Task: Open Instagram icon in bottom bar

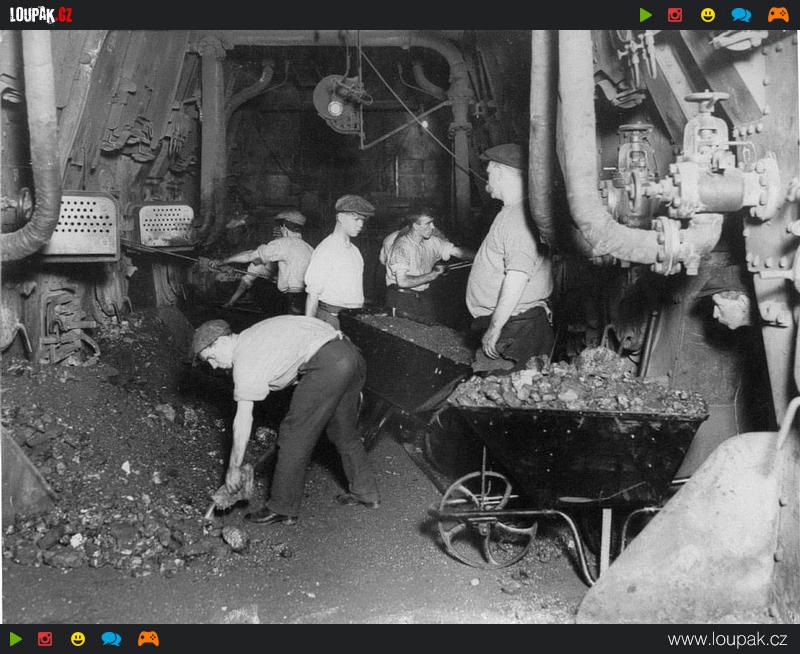Action: pyautogui.click(x=45, y=639)
